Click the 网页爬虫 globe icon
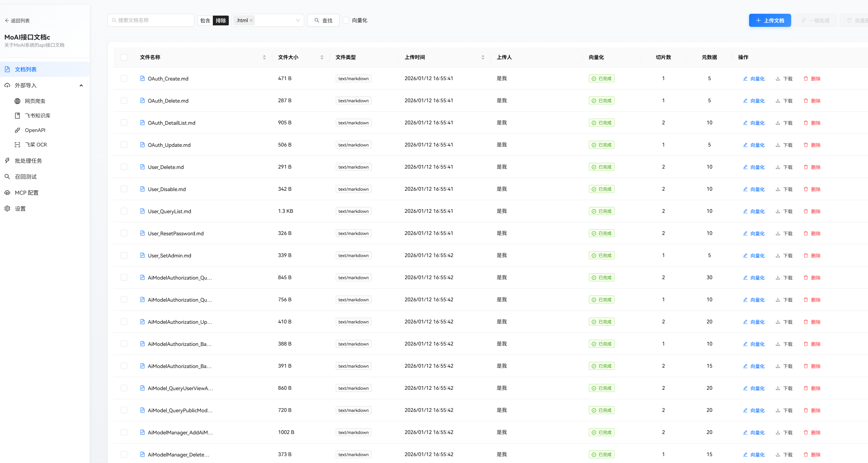The height and width of the screenshot is (463, 868). pyautogui.click(x=17, y=101)
